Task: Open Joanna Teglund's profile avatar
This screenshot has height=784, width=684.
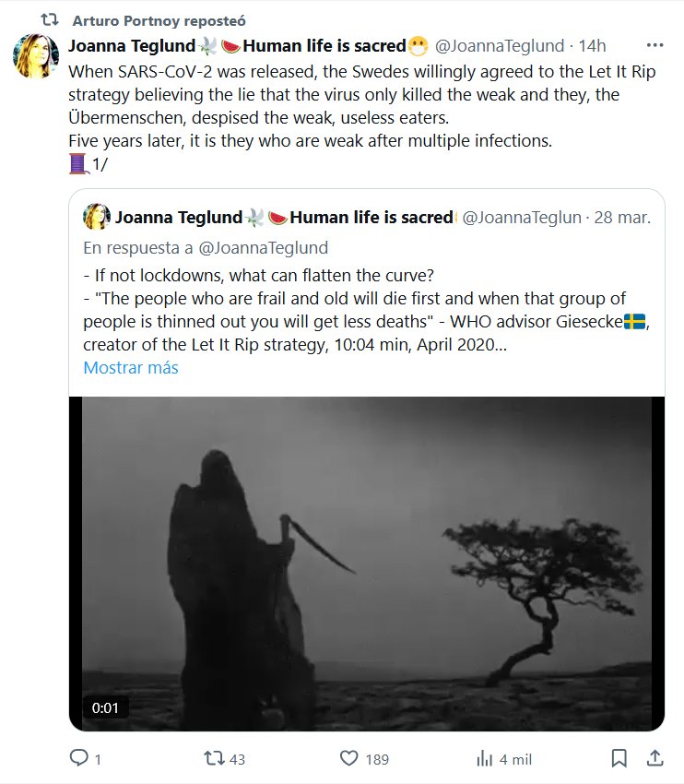Action: click(36, 56)
